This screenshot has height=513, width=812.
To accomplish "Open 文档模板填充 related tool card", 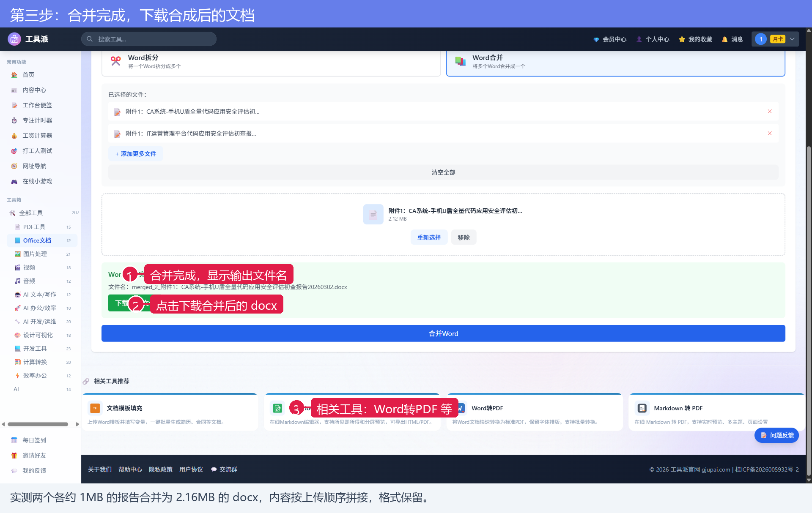I will pos(170,412).
